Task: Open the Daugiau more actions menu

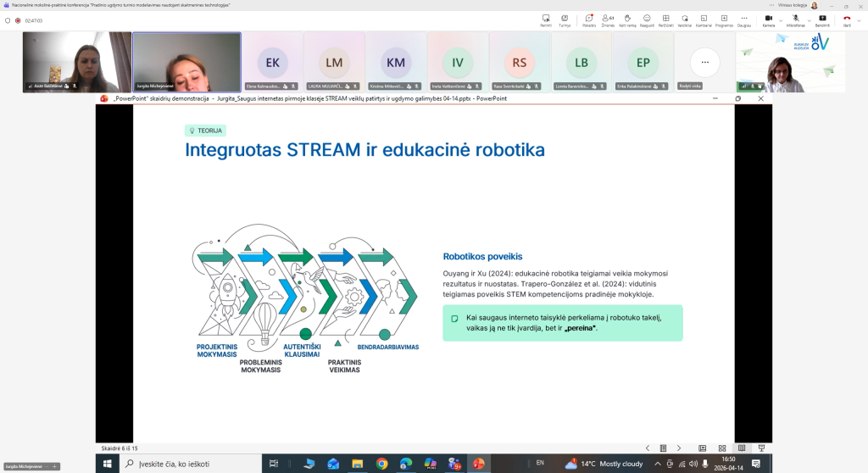Action: (x=743, y=19)
